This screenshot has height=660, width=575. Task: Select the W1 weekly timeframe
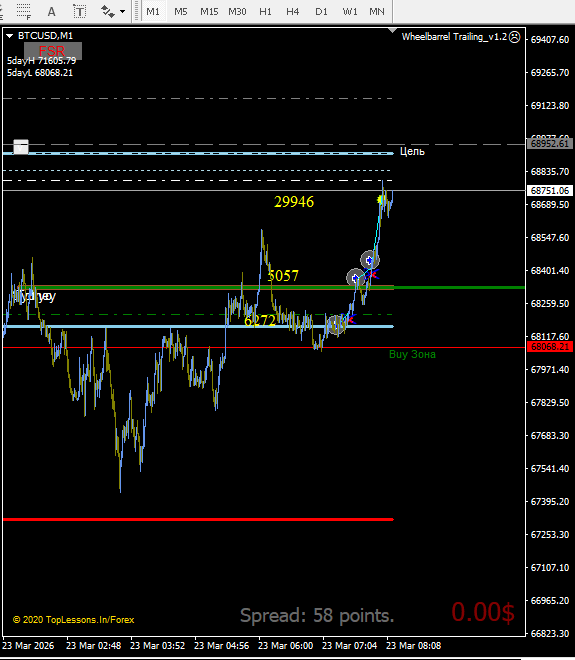point(350,11)
